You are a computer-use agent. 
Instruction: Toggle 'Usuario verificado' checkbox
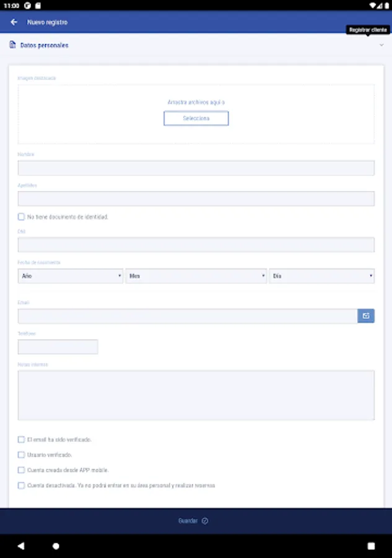pos(22,455)
